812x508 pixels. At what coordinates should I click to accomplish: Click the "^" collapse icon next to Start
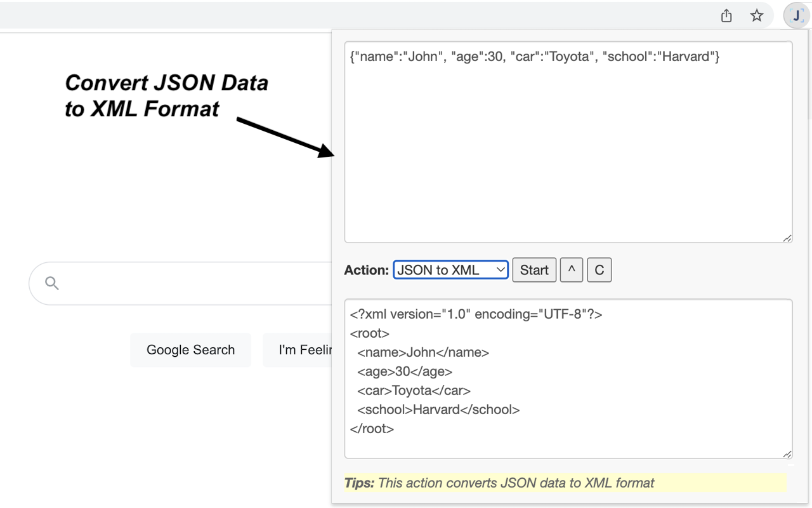[x=571, y=270]
